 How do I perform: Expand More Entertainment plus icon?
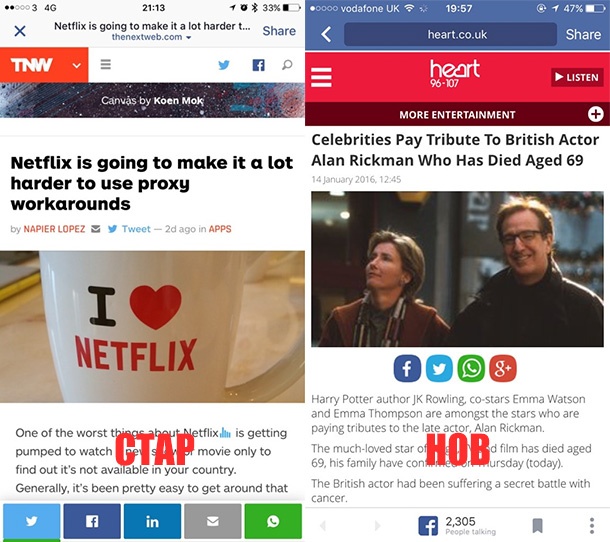coord(596,114)
